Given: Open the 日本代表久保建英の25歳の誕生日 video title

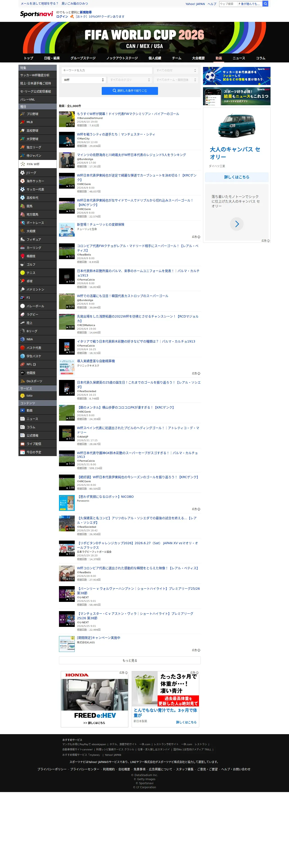Looking at the screenshot, I should pyautogui.click(x=139, y=384).
